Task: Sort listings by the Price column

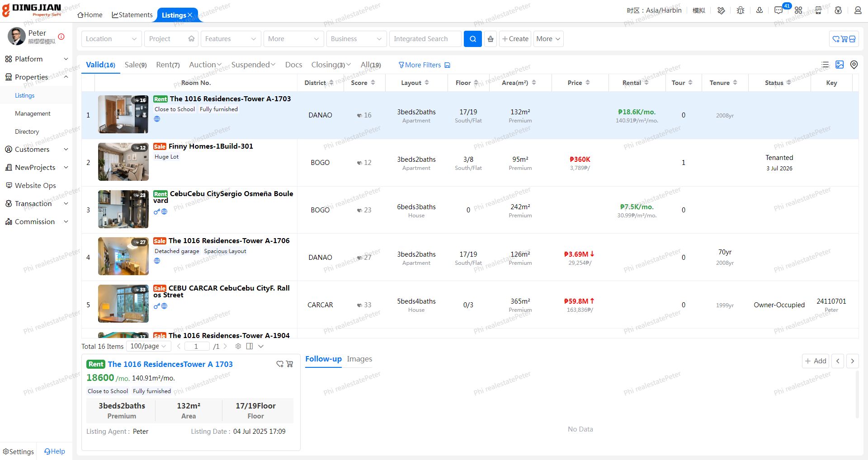Action: pos(578,83)
